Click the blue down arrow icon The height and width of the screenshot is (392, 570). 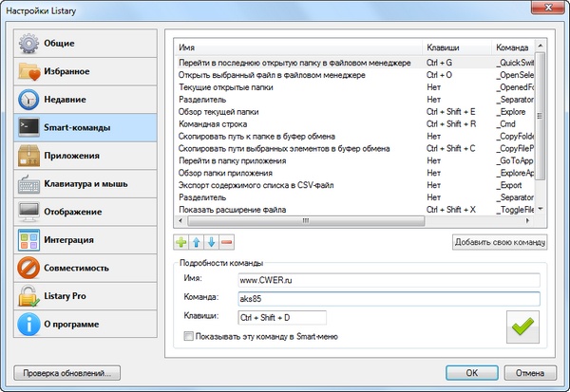211,243
